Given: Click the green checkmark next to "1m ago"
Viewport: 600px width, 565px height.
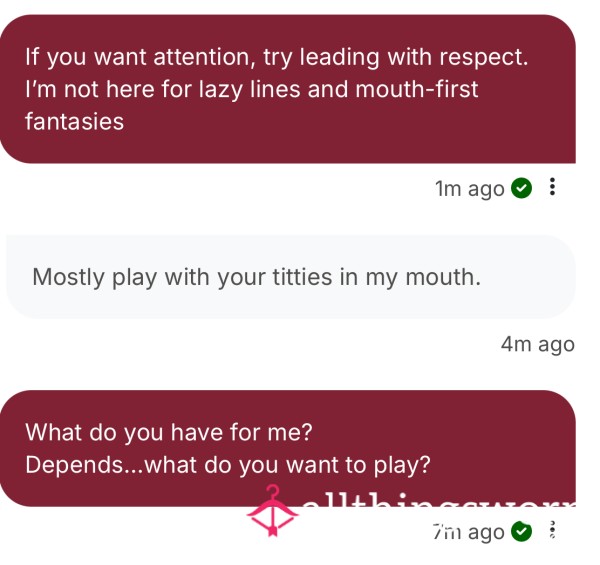Looking at the screenshot, I should pos(522,188).
